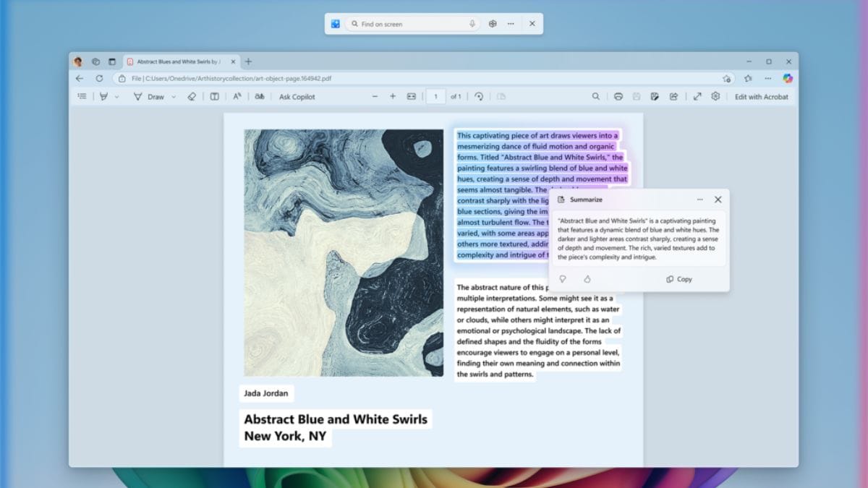Refresh the page
The width and height of the screenshot is (868, 488).
pos(99,78)
